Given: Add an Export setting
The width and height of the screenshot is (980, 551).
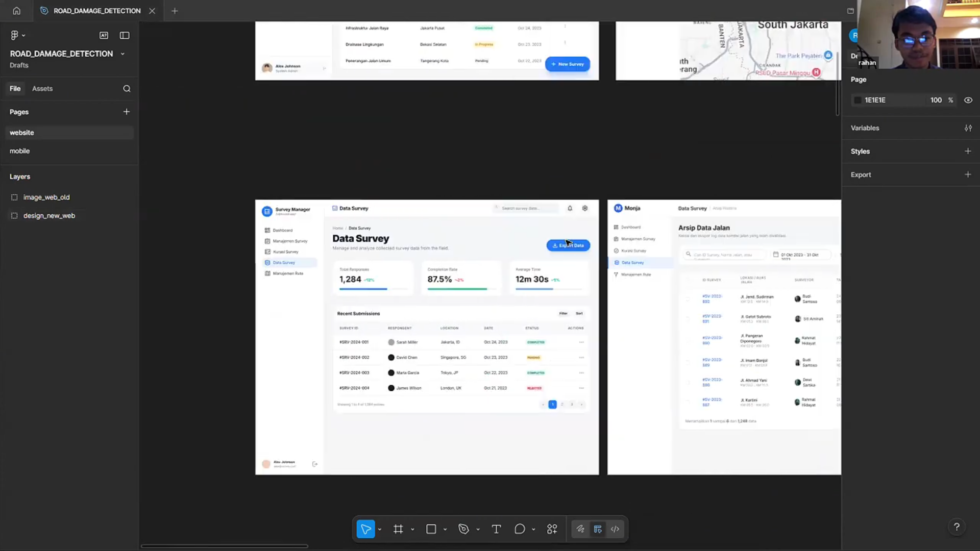Looking at the screenshot, I should click(968, 174).
